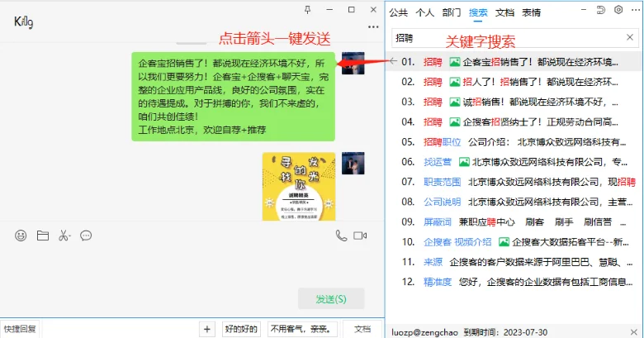Image resolution: width=644 pixels, height=338 pixels.
Task: Switch to the 表情 tab
Action: 531,12
